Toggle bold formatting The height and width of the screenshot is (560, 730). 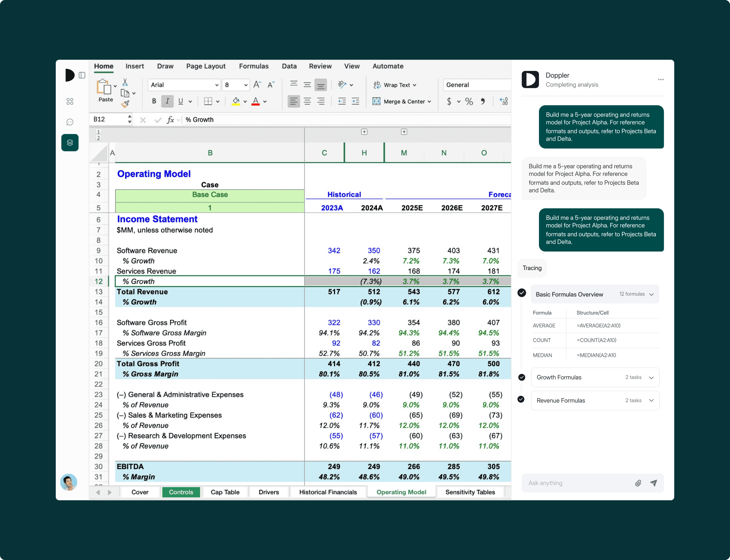click(154, 101)
